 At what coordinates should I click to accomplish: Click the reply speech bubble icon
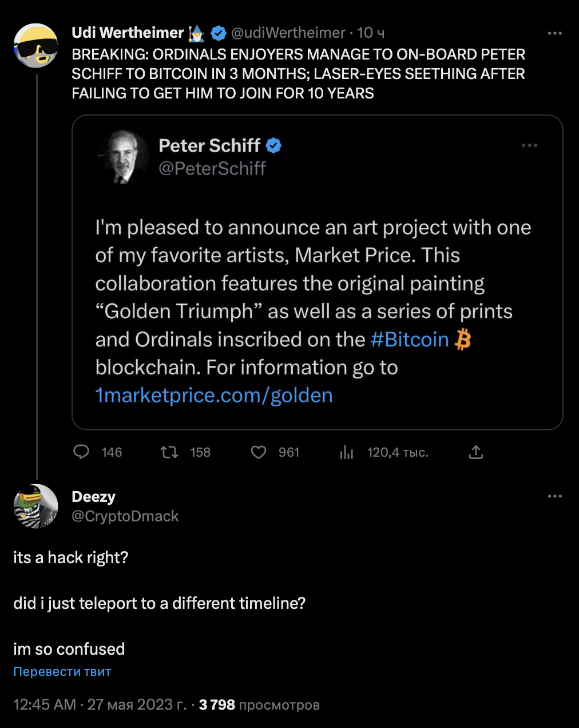[82, 452]
